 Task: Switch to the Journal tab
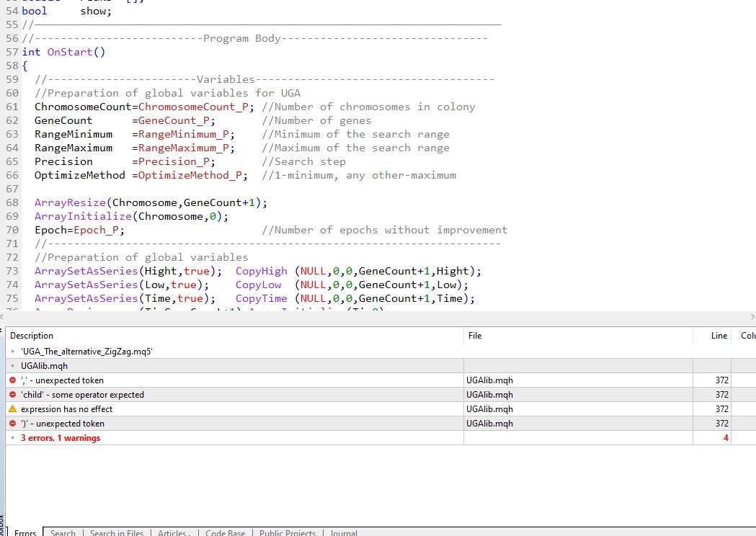pyautogui.click(x=344, y=532)
